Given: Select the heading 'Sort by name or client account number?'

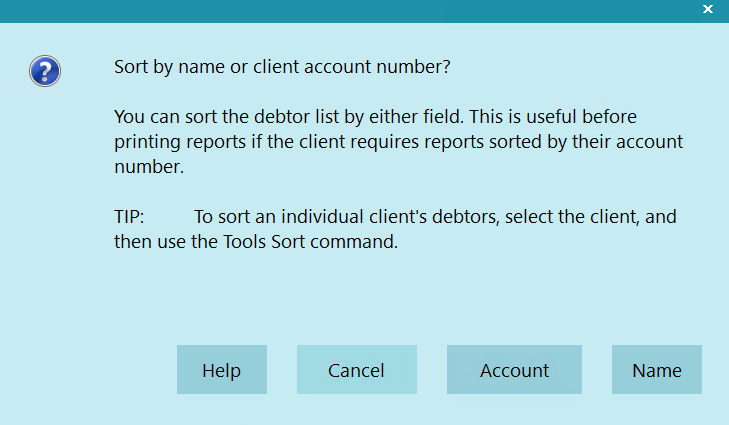Looking at the screenshot, I should click(282, 67).
